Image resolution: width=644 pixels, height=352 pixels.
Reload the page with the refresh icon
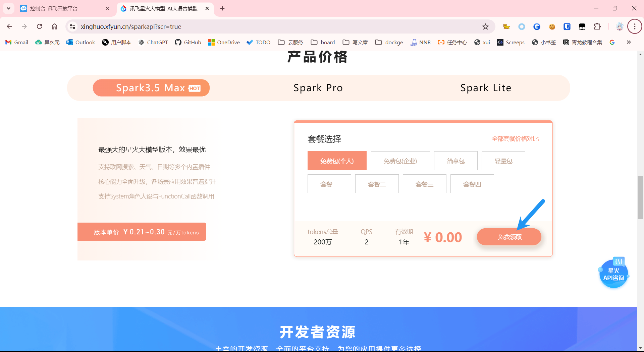tap(39, 26)
